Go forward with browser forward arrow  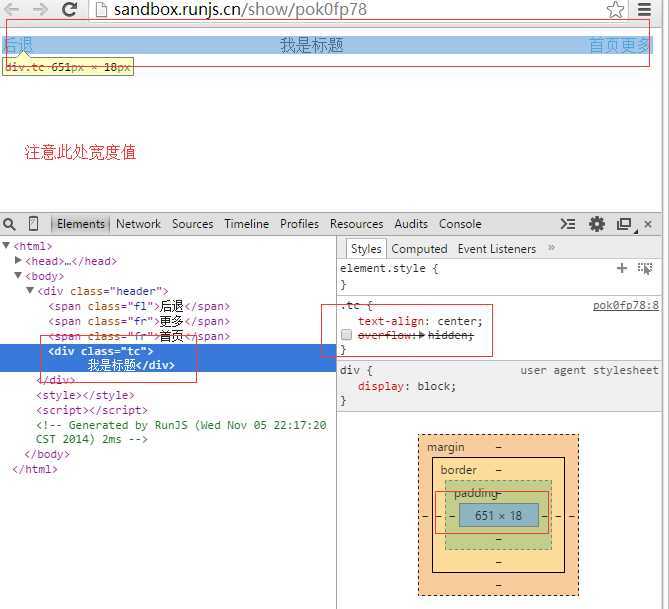coord(41,9)
